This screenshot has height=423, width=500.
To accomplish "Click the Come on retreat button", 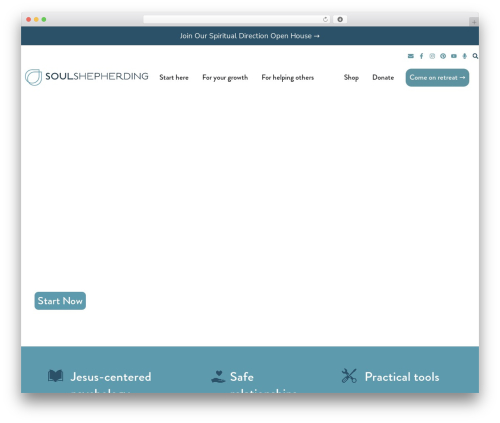I will point(437,78).
